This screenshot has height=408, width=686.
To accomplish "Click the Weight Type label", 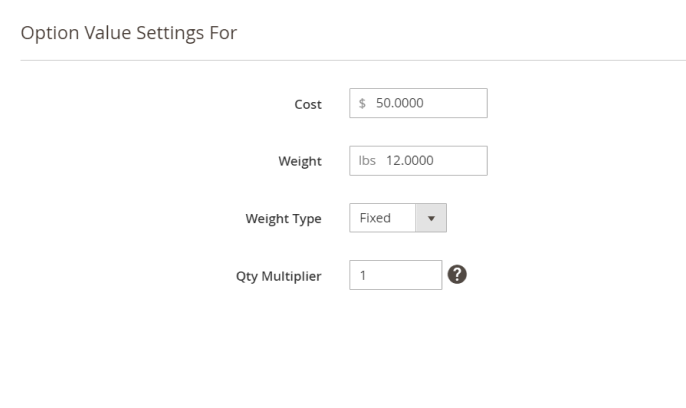I will tap(283, 219).
